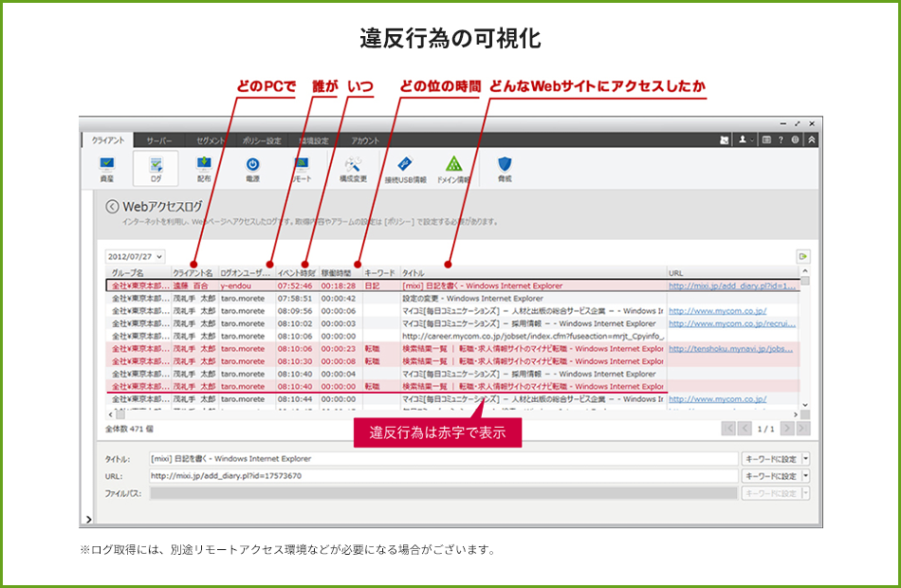Click the next page arrow in pagination
Image resolution: width=901 pixels, height=588 pixels.
[x=786, y=428]
